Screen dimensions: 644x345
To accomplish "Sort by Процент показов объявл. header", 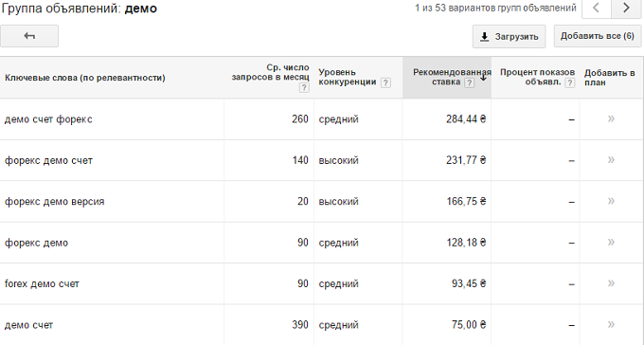I will [x=537, y=78].
